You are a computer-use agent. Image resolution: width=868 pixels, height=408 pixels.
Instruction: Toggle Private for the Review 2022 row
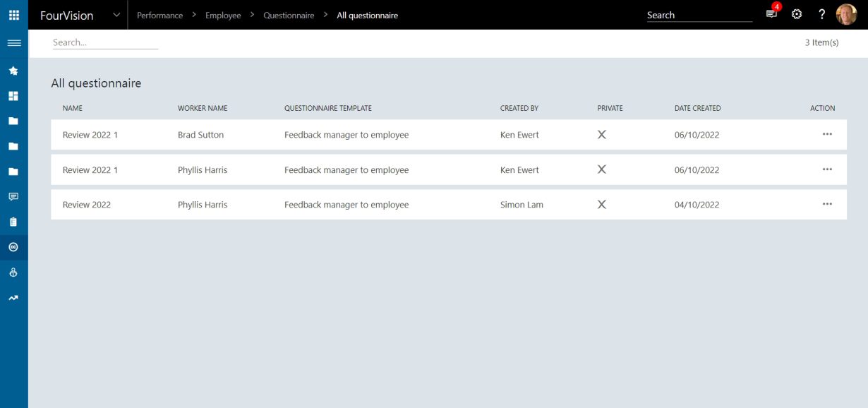[x=601, y=204]
